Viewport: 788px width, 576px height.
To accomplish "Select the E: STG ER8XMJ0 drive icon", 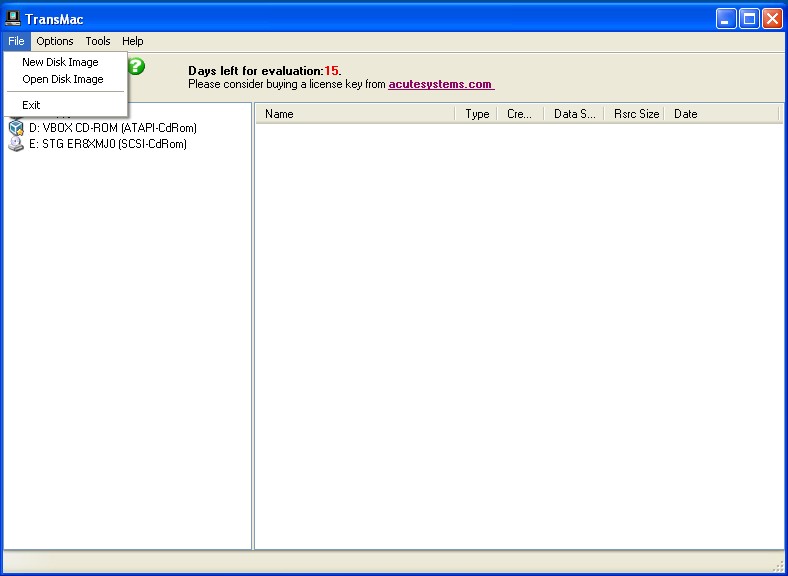I will [x=16, y=144].
